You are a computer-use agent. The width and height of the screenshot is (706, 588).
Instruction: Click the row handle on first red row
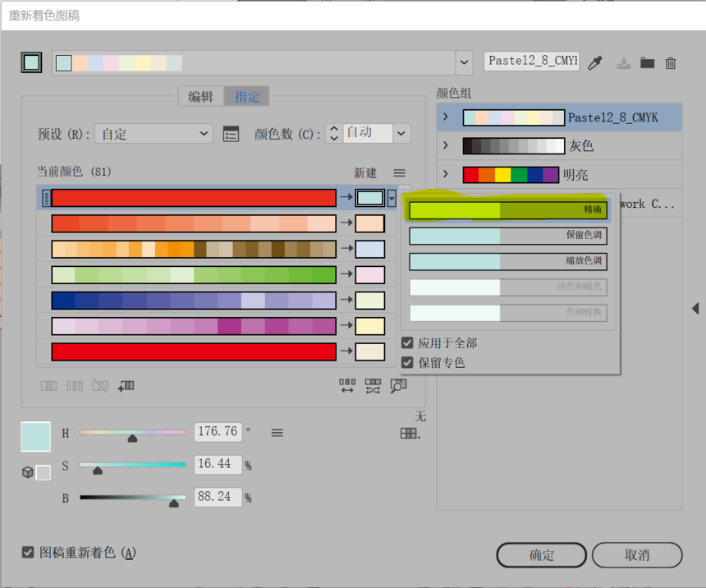46,198
